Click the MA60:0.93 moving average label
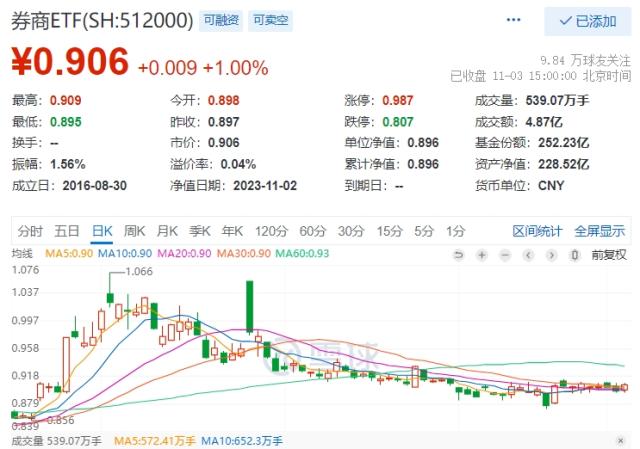The width and height of the screenshot is (640, 449). pos(302,253)
